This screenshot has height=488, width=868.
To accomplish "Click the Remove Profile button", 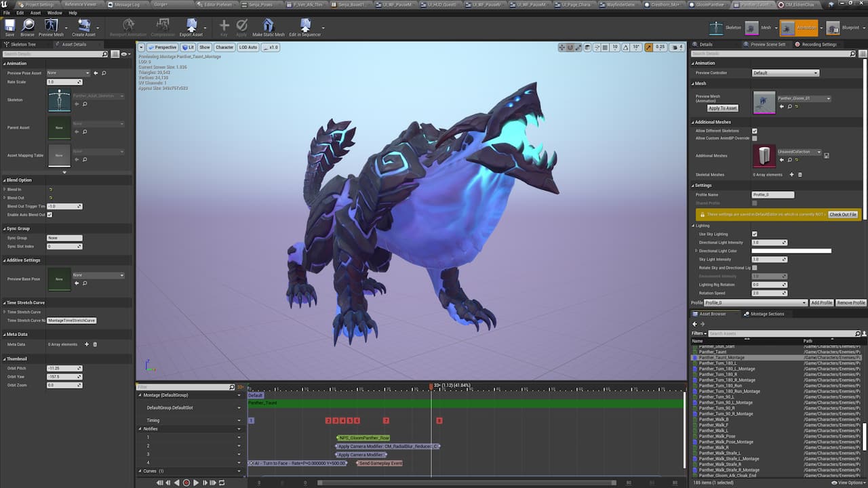I will (851, 303).
